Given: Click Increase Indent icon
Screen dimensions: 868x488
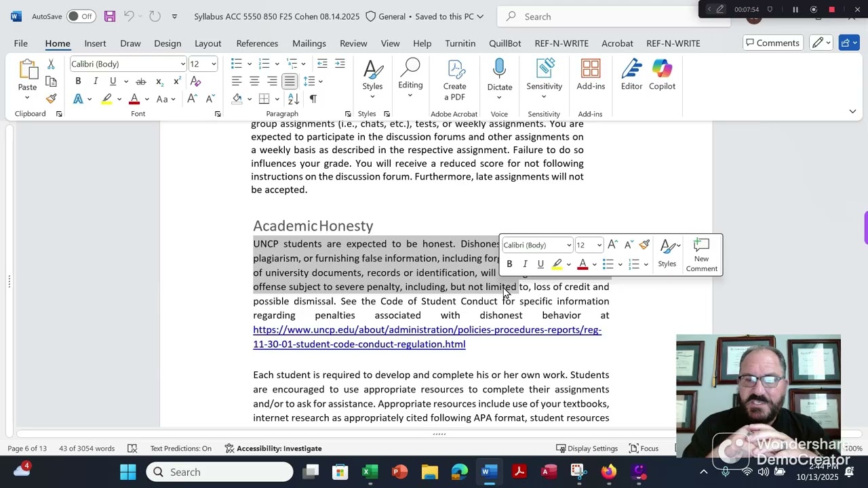Looking at the screenshot, I should (340, 64).
